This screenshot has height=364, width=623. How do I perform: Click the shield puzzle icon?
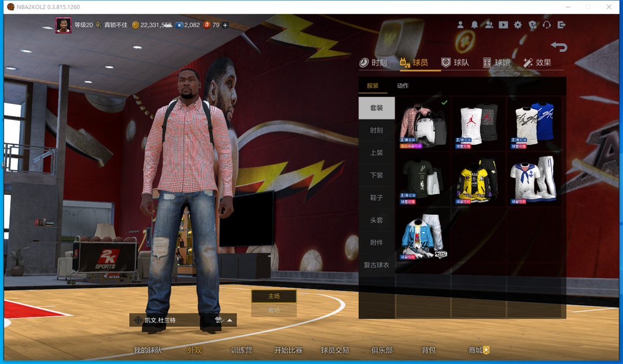532,25
